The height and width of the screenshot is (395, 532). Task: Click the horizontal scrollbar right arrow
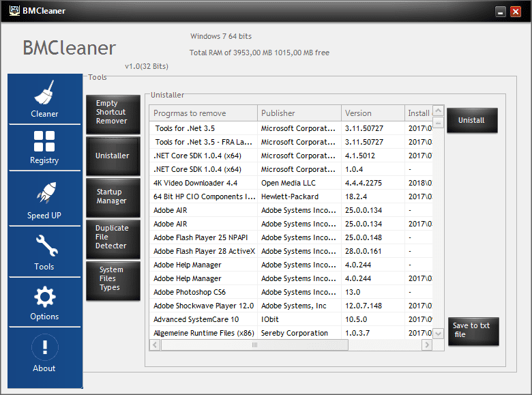[x=427, y=345]
